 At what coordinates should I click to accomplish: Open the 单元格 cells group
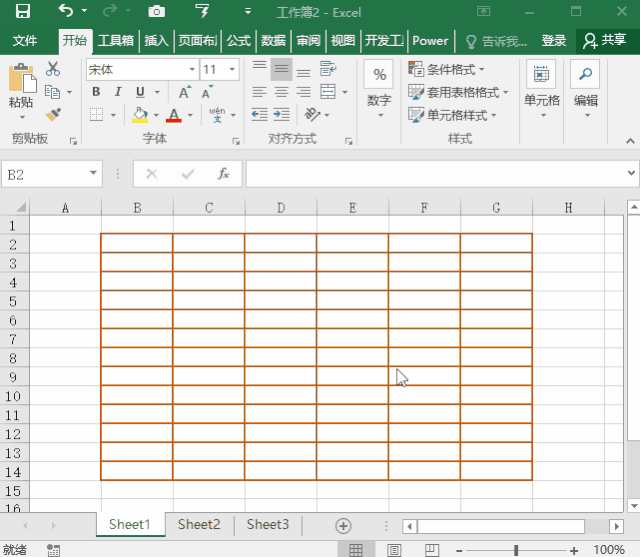pyautogui.click(x=541, y=91)
